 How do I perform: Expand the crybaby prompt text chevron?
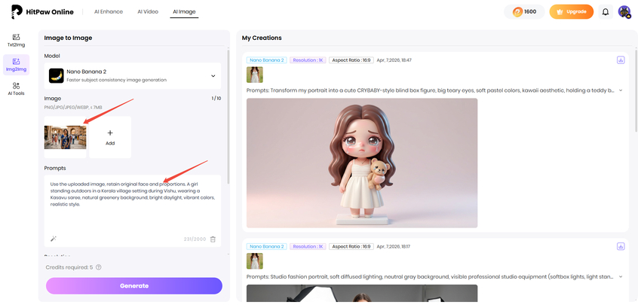[620, 90]
